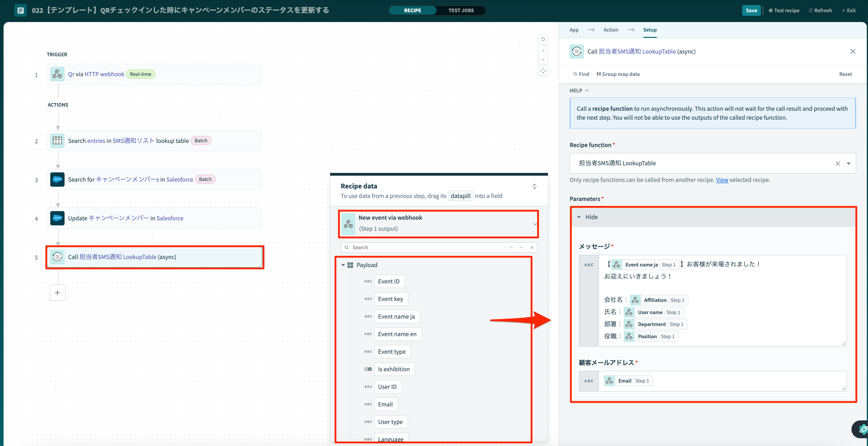Zoom out on the recipe canvas
The height and width of the screenshot is (446, 868).
click(x=543, y=60)
